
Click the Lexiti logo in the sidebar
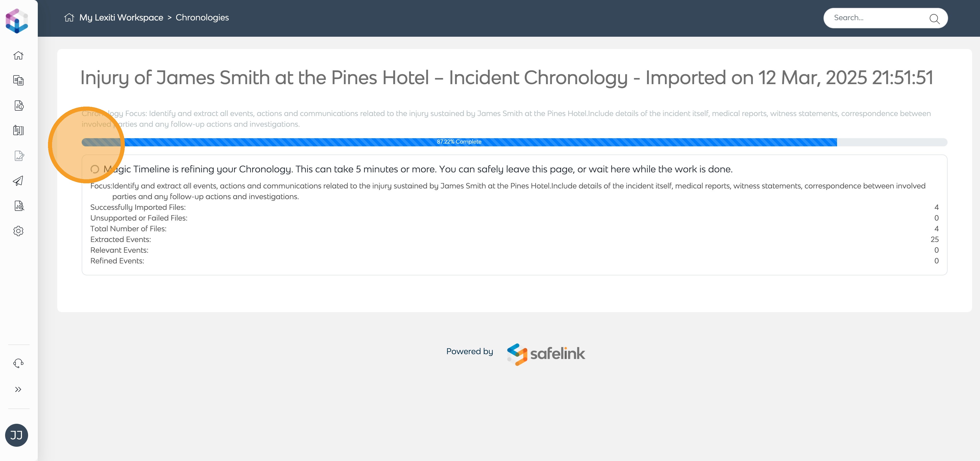(17, 21)
